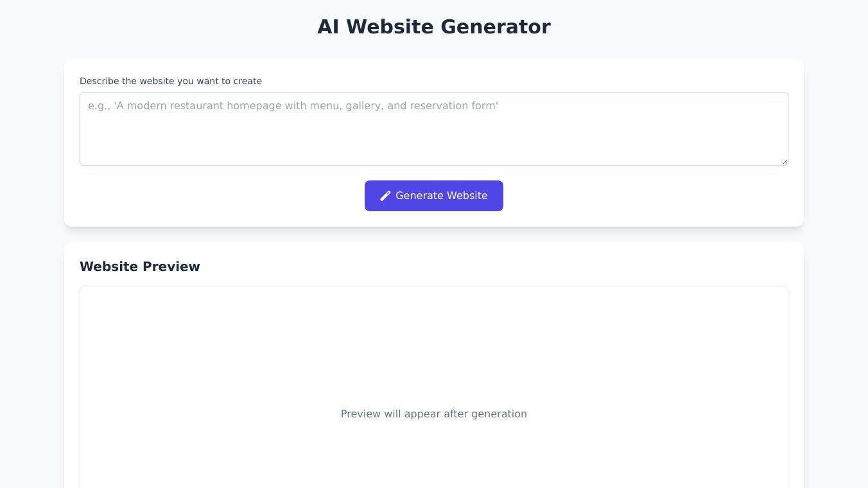Focus the website description text area
Image resolution: width=868 pixels, height=488 pixels.
pyautogui.click(x=433, y=129)
